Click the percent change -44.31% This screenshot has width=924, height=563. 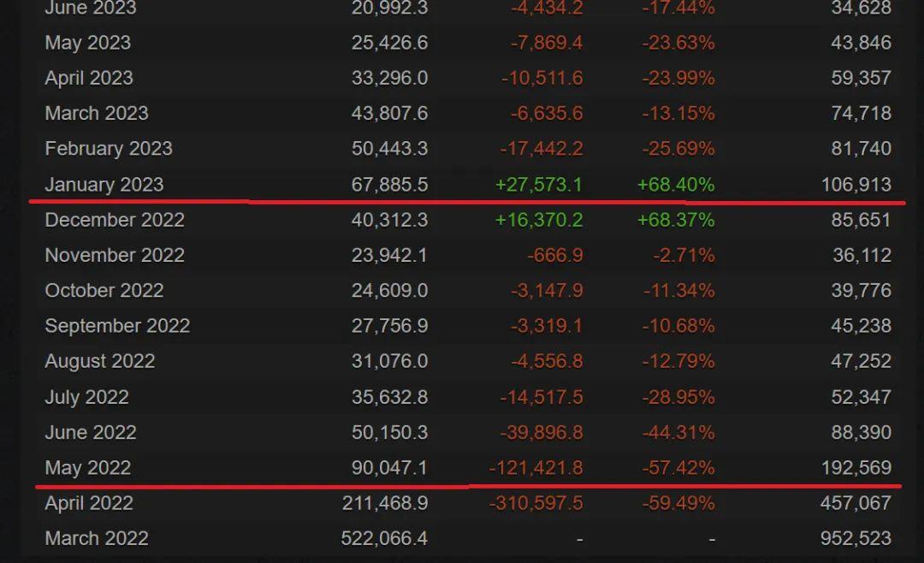[678, 433]
